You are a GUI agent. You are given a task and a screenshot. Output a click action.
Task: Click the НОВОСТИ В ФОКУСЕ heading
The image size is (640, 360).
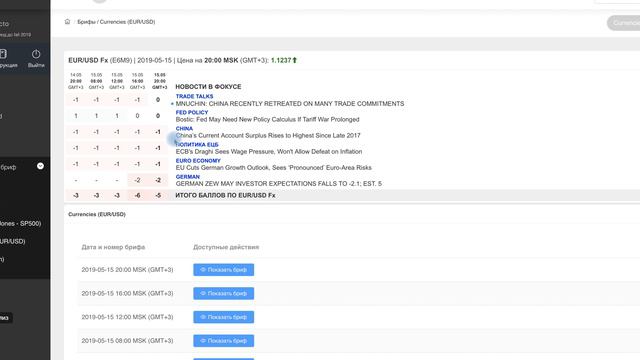pos(208,87)
